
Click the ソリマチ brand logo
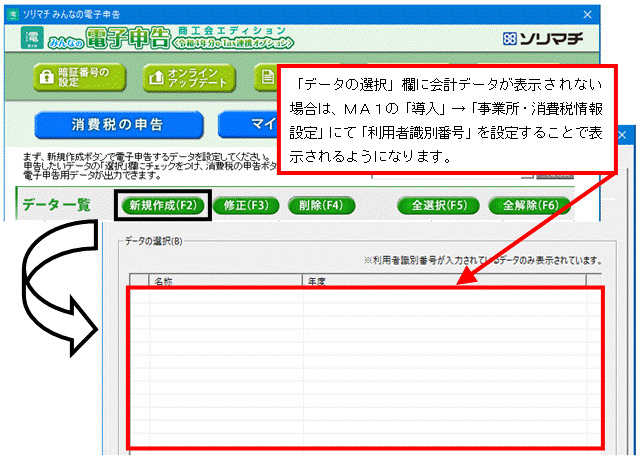(x=543, y=39)
